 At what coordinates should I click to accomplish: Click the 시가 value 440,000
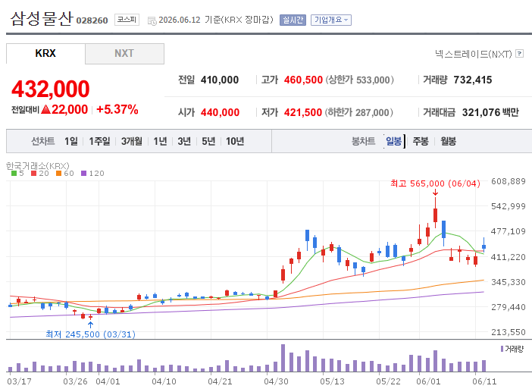pos(221,112)
